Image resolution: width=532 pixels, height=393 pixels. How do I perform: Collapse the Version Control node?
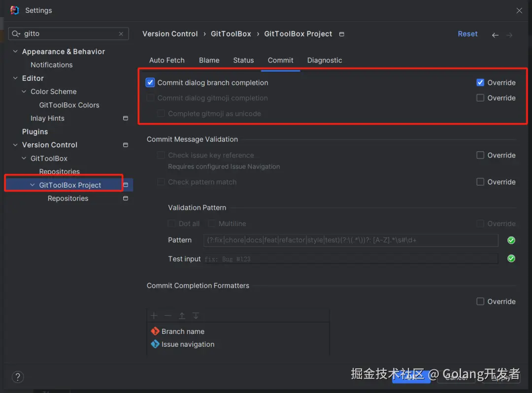click(15, 145)
